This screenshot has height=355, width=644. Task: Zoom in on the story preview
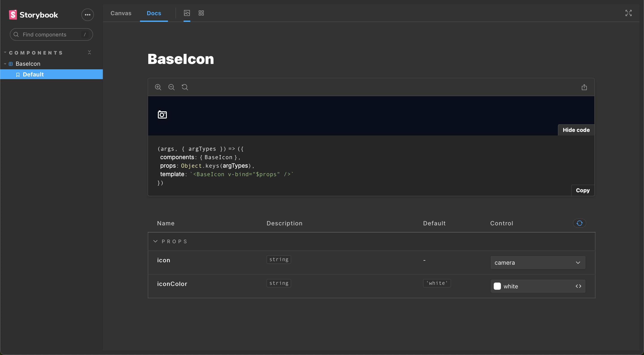(x=158, y=87)
